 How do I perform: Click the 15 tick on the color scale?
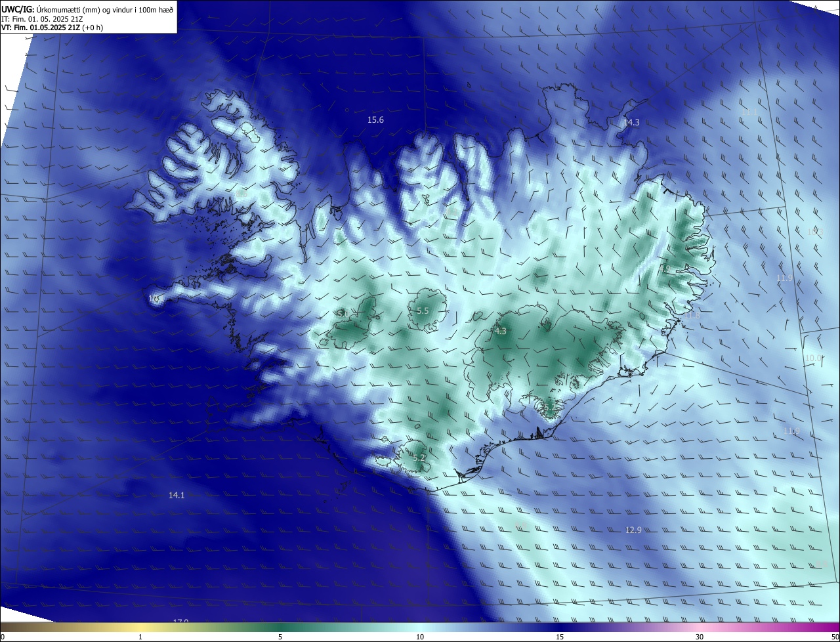point(560,637)
